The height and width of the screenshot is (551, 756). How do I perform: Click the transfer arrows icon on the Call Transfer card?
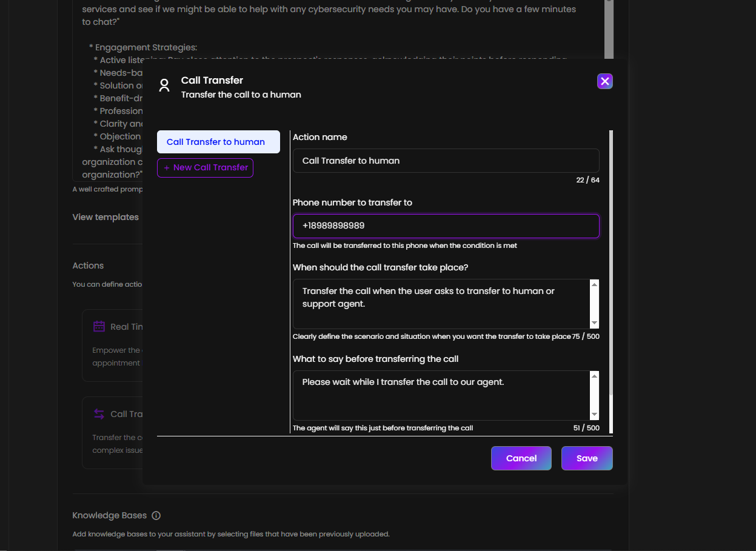(x=99, y=414)
